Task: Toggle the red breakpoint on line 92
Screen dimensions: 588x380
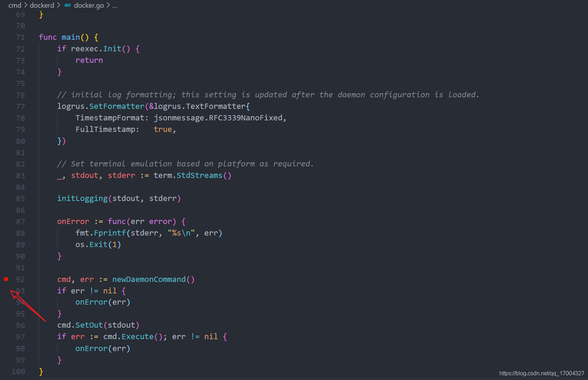Action: [x=6, y=279]
